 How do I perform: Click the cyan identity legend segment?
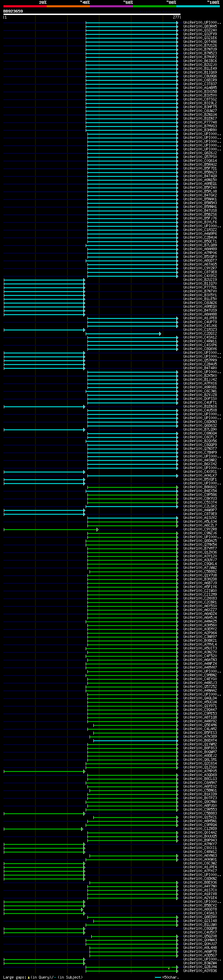(x=198, y=6)
